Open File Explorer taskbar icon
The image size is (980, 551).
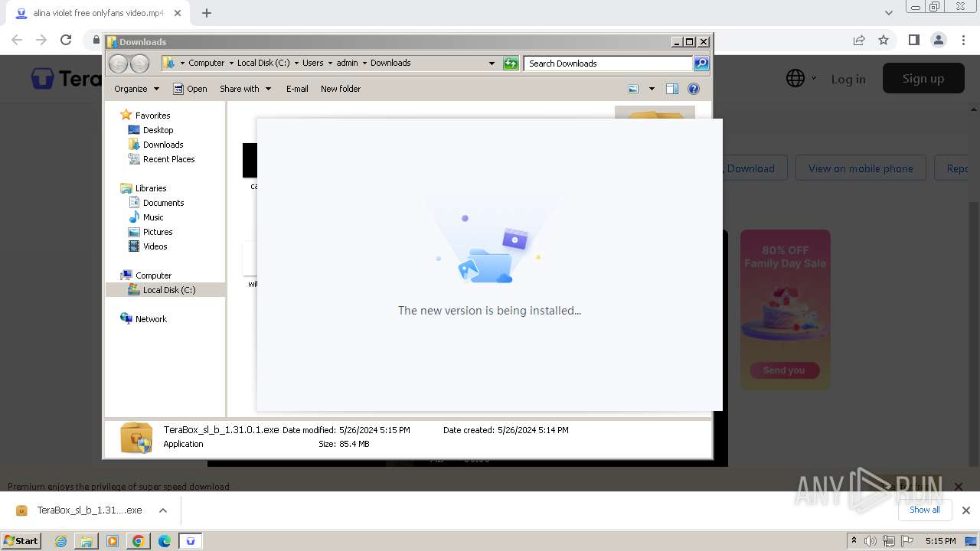coord(87,541)
